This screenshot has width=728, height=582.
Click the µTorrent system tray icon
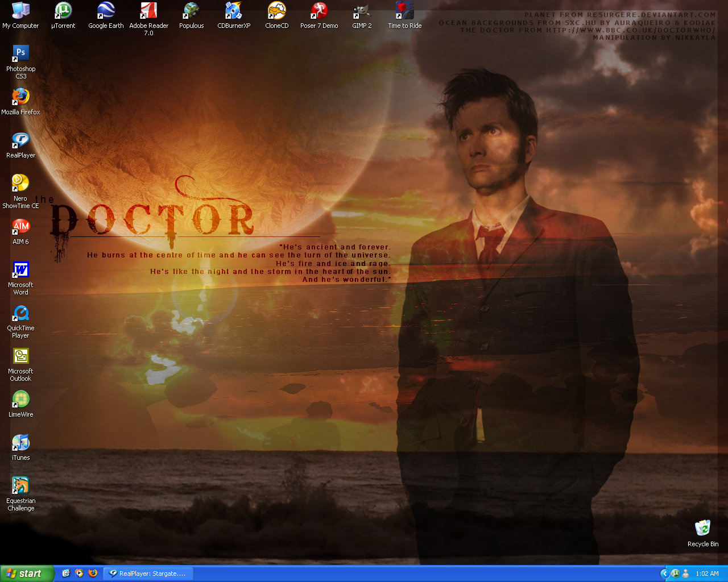pyautogui.click(x=676, y=573)
